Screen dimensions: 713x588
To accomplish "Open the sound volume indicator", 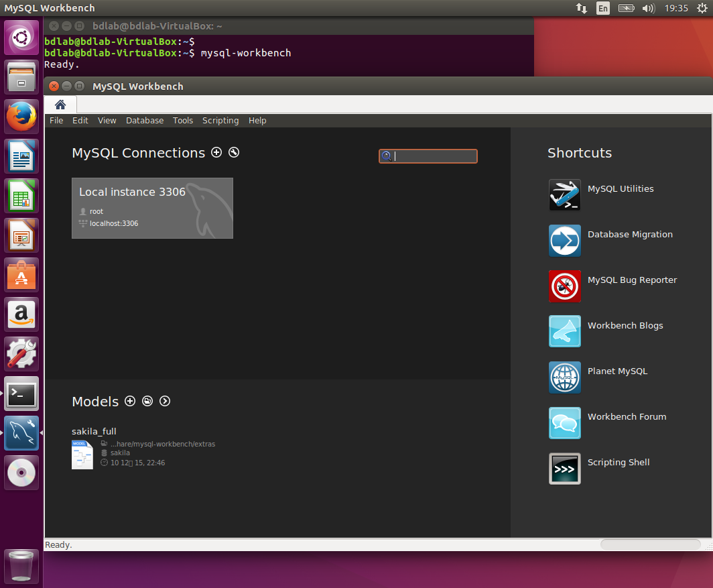I will click(649, 8).
